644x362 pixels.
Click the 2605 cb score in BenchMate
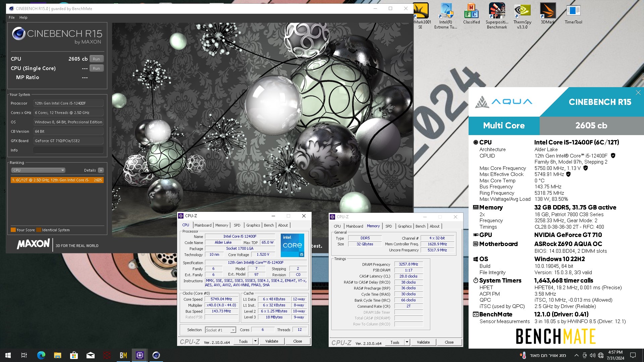[x=591, y=126]
